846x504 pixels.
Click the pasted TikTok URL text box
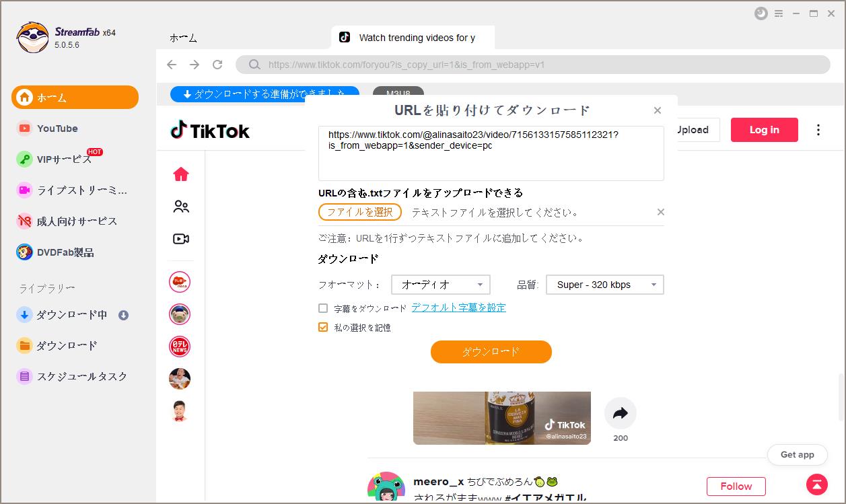click(x=491, y=153)
